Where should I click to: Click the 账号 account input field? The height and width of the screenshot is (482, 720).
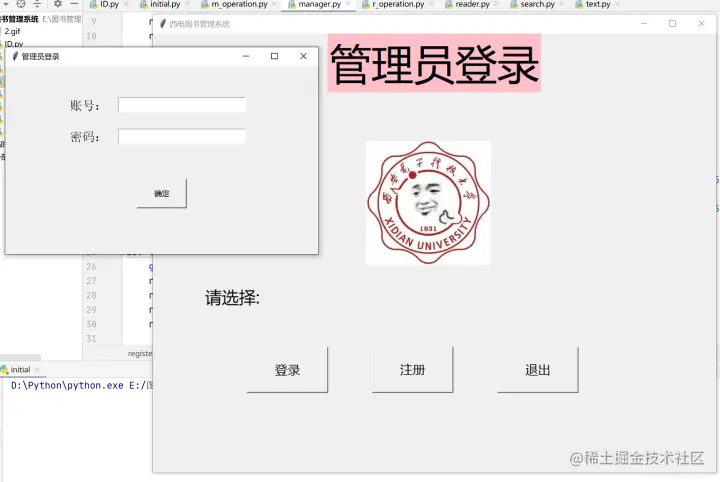pyautogui.click(x=181, y=105)
